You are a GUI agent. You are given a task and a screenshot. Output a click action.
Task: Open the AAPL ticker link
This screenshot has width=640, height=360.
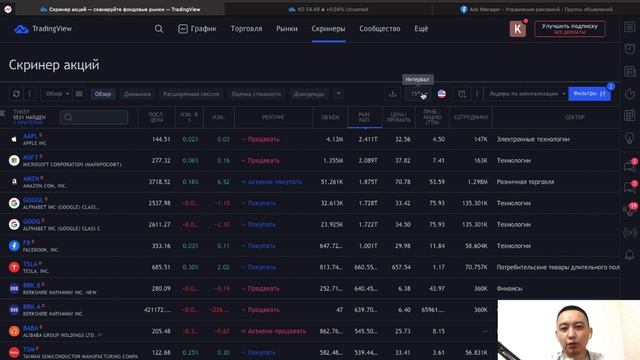30,136
